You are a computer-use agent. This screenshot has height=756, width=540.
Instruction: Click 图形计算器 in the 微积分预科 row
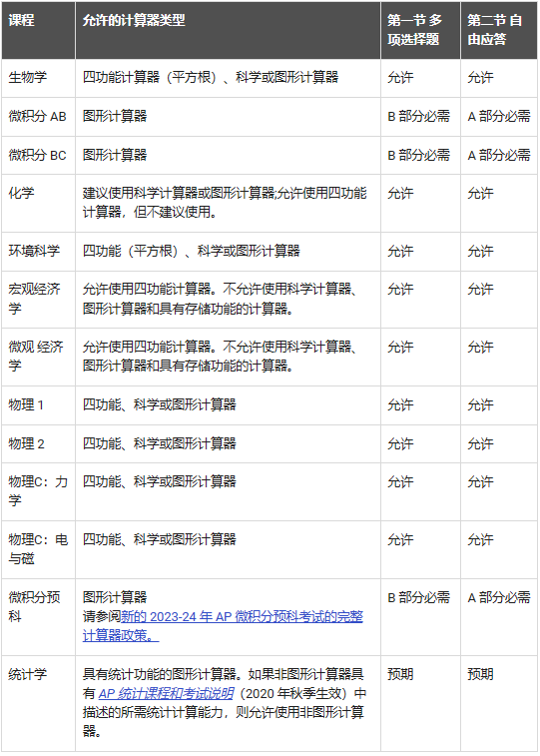(115, 597)
